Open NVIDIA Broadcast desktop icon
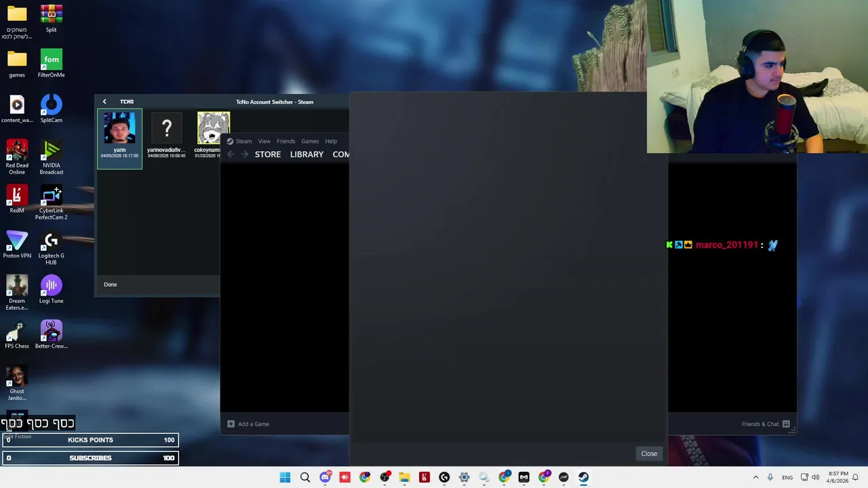Screen dimensions: 868x488 tap(51, 157)
